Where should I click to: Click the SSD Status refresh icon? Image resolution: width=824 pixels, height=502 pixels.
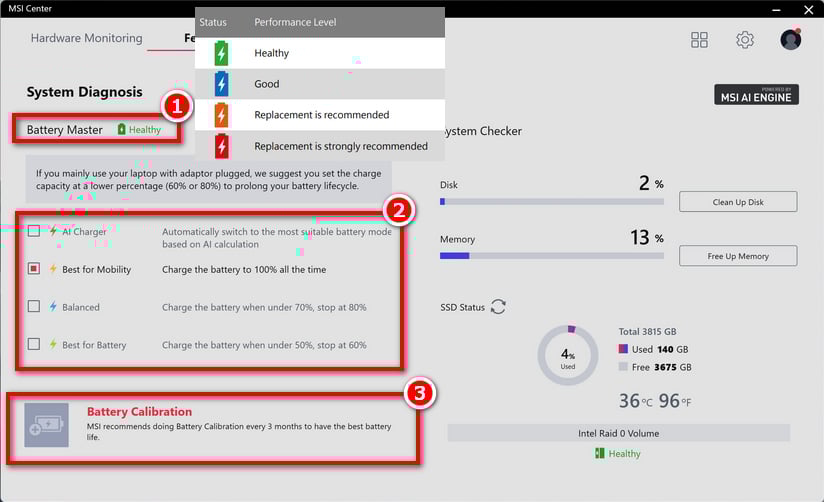(x=498, y=306)
